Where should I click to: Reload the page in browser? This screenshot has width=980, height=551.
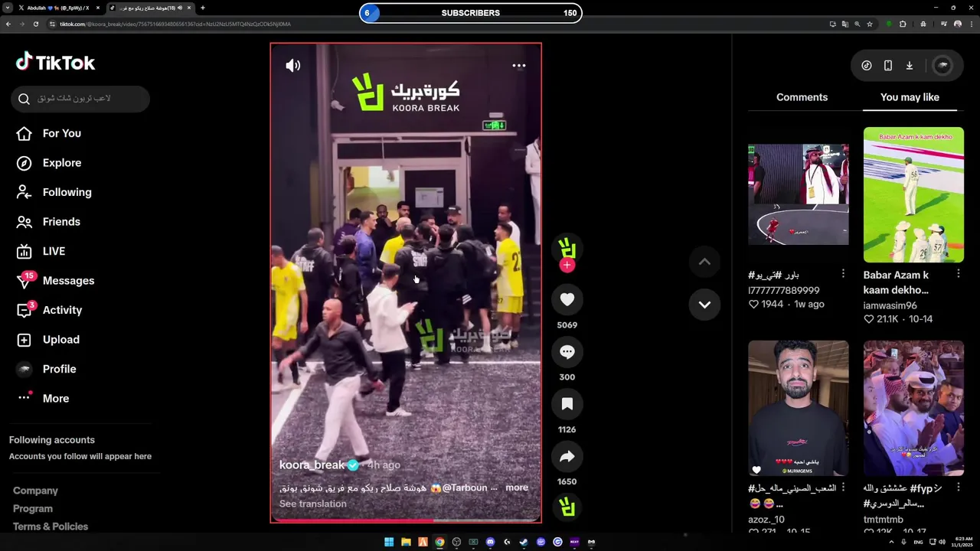point(36,24)
